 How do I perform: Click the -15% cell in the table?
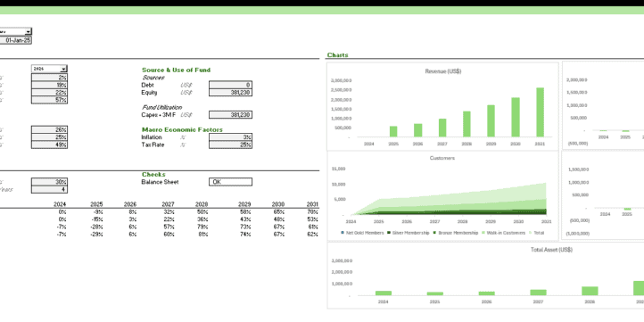(97, 219)
